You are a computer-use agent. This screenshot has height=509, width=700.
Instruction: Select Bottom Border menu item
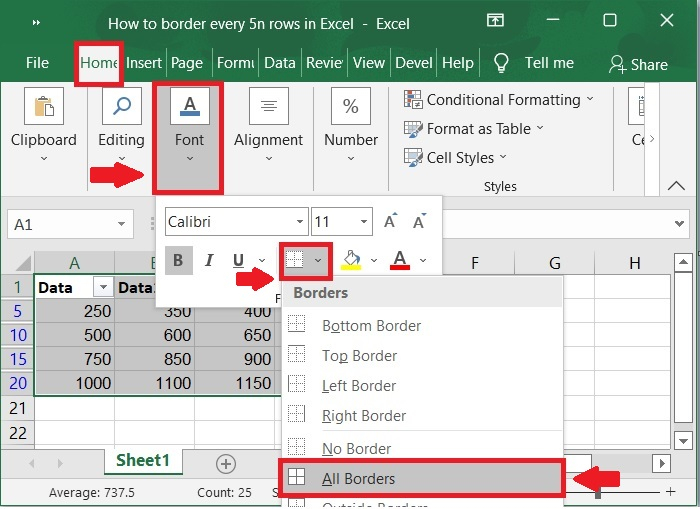422,325
